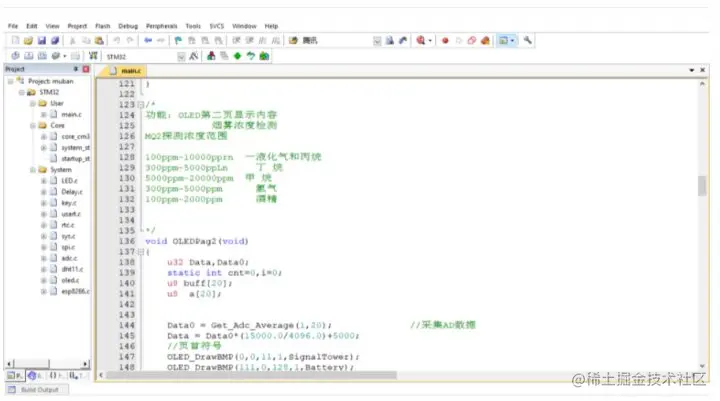Undo last edit with toolbar arrow
Viewport: 720px width, 401px height.
[117, 40]
